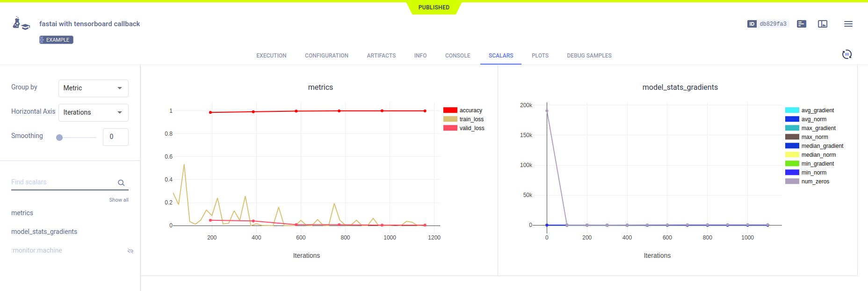Open the hamburger menu
The image size is (868, 291).
point(848,24)
